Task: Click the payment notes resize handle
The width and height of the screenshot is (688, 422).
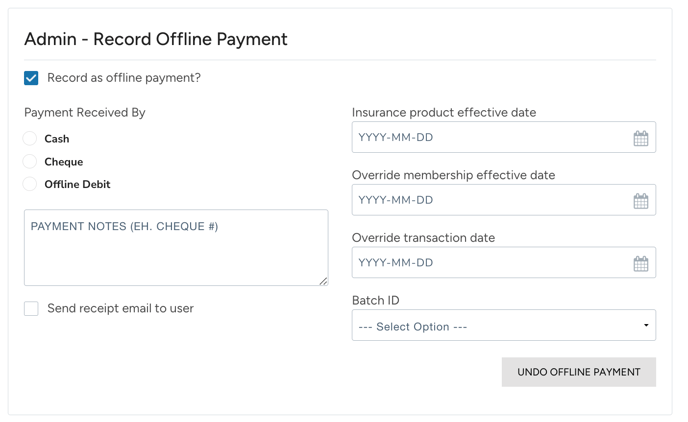Action: tap(323, 281)
